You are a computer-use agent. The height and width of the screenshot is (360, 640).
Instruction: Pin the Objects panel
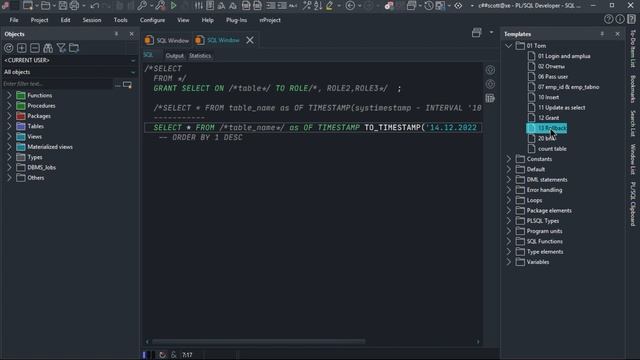pyautogui.click(x=116, y=34)
